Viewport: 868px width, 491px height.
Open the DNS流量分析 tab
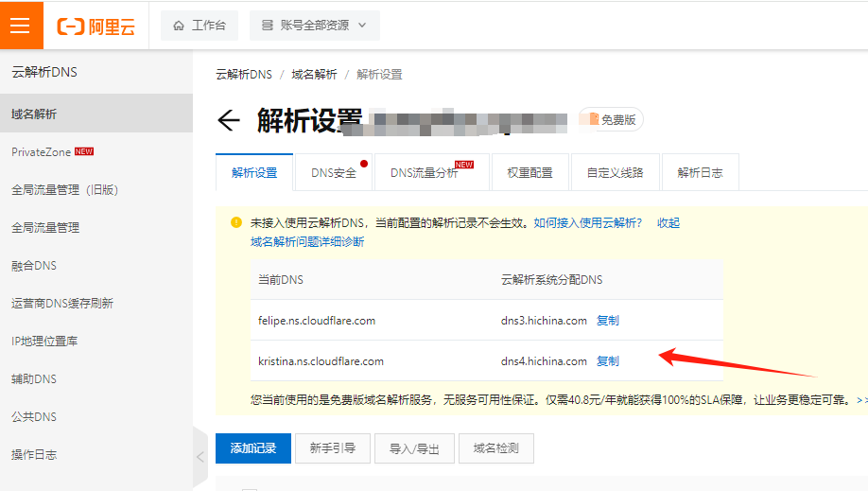click(x=424, y=173)
